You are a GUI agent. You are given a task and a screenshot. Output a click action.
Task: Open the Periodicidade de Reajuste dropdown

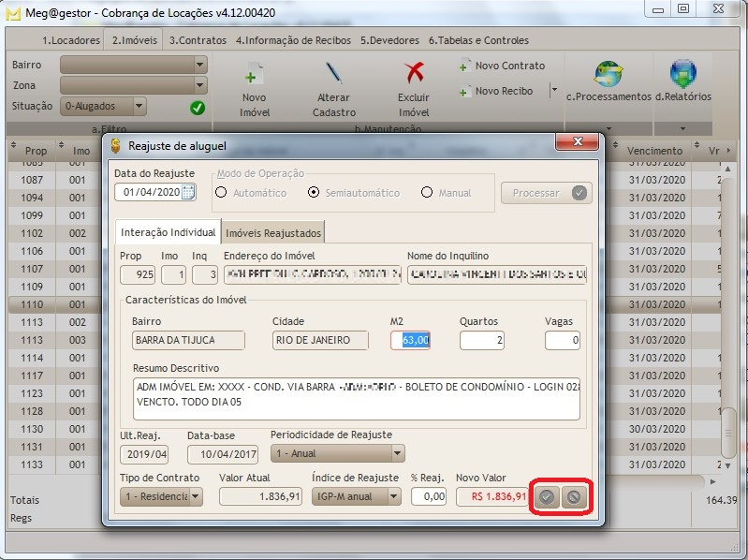397,453
